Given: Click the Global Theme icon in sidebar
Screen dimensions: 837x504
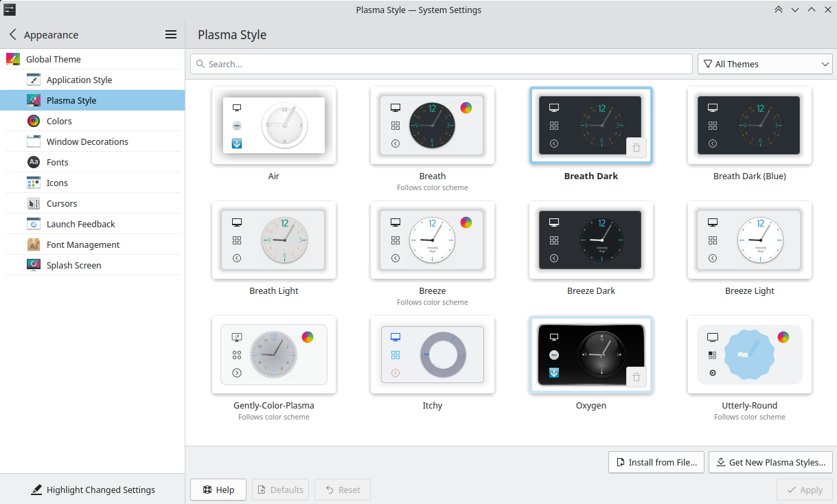Looking at the screenshot, I should point(13,59).
